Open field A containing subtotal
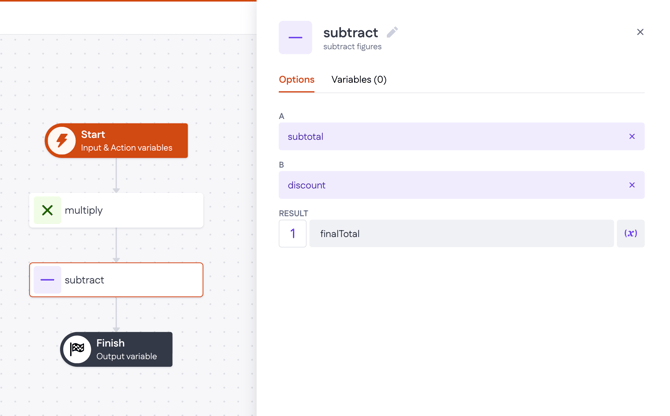This screenshot has width=670, height=416. coord(450,137)
